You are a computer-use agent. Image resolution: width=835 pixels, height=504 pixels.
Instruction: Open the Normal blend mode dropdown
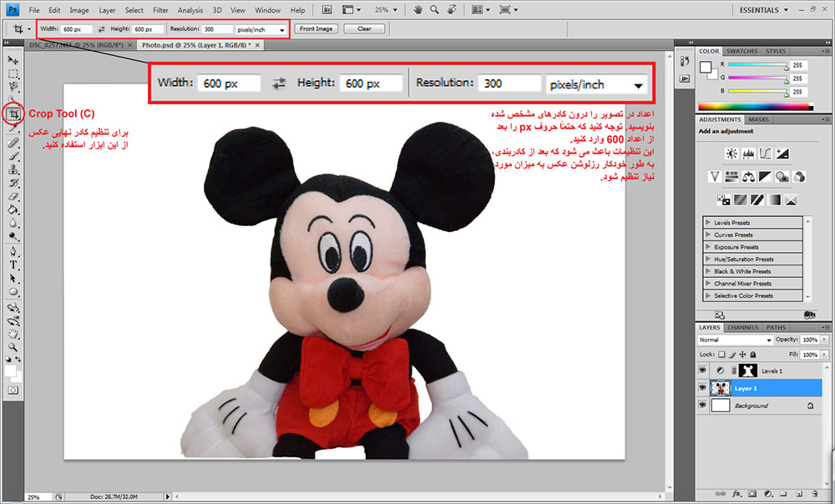(735, 340)
